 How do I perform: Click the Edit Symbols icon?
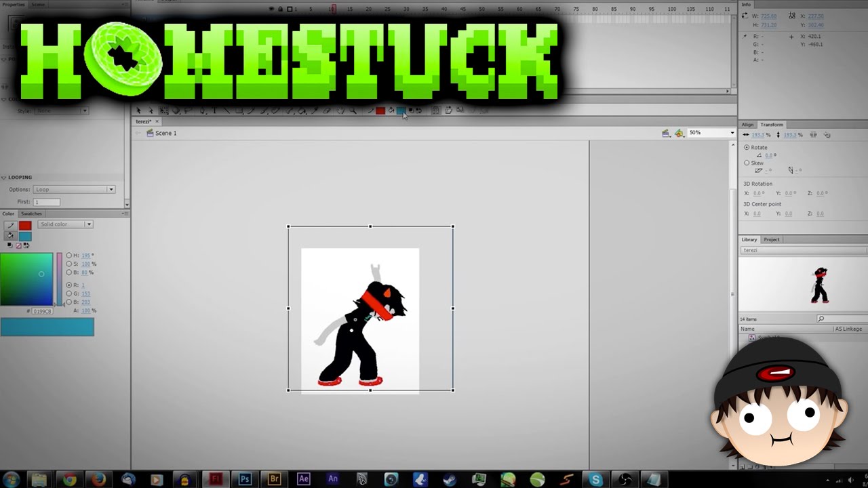click(x=679, y=133)
